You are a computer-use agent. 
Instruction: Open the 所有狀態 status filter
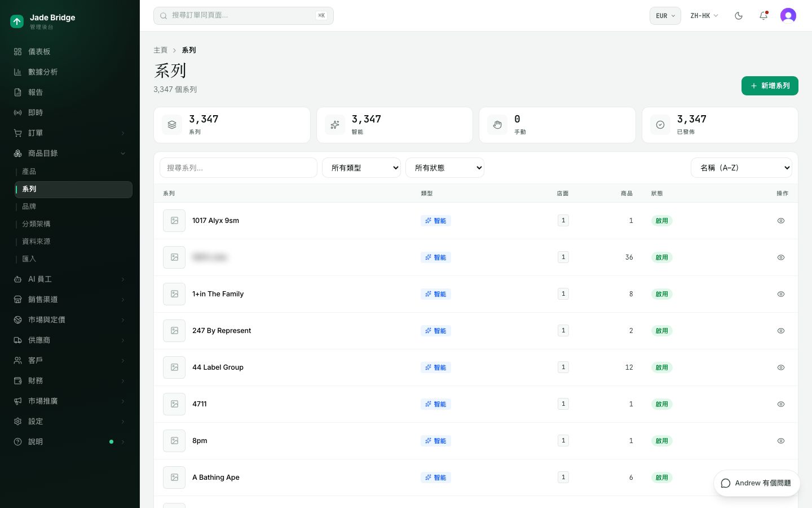(x=445, y=168)
